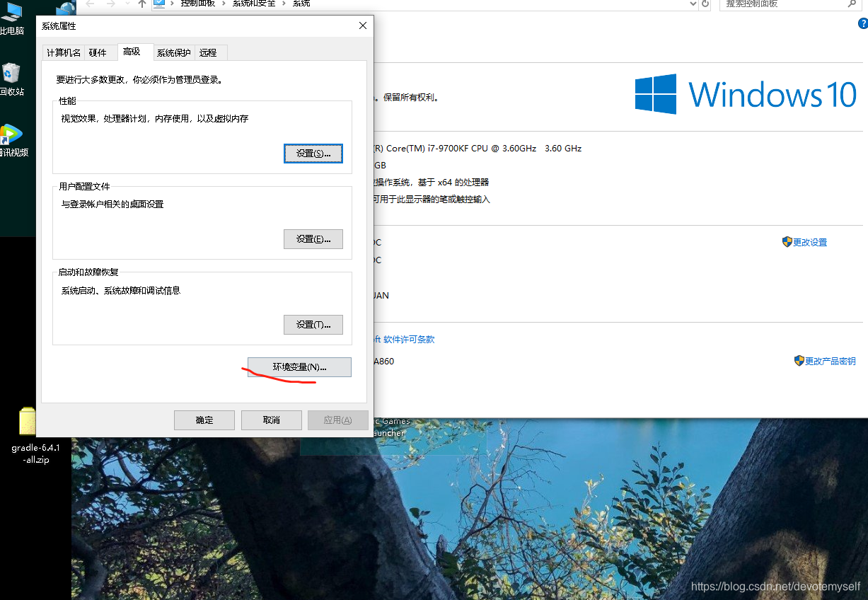Open recent locations dropdown beside Forward arrow

coord(127,4)
